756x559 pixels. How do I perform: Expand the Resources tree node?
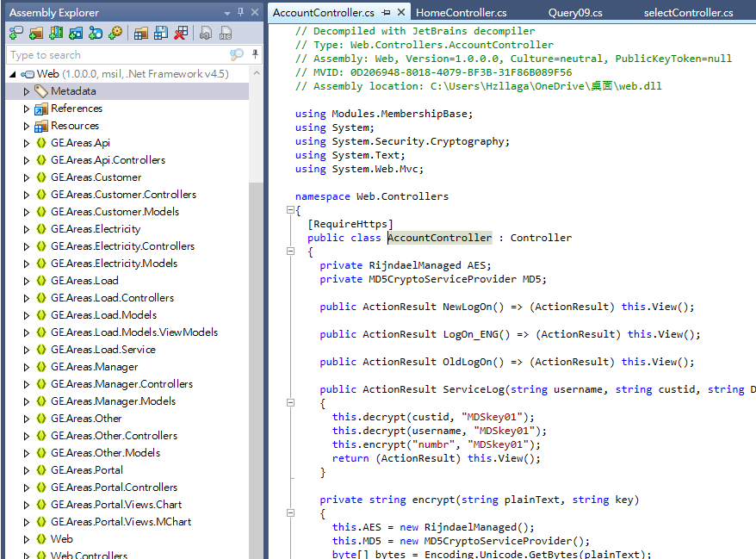point(27,126)
